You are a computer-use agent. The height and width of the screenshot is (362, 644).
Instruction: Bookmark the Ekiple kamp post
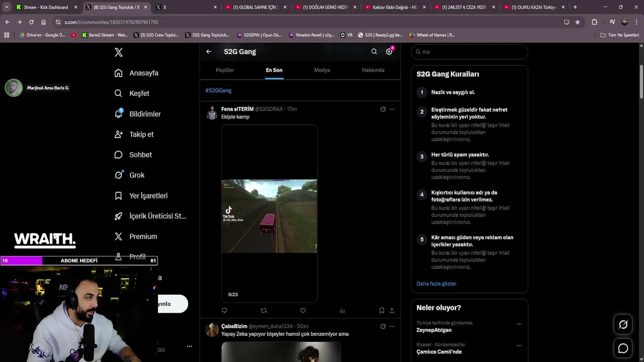point(381,311)
